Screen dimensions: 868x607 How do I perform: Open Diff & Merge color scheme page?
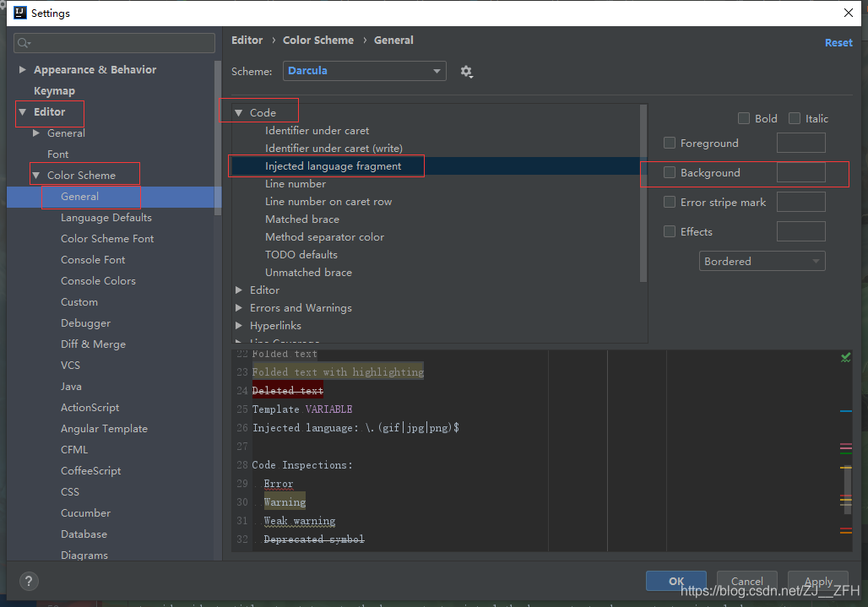click(x=93, y=344)
